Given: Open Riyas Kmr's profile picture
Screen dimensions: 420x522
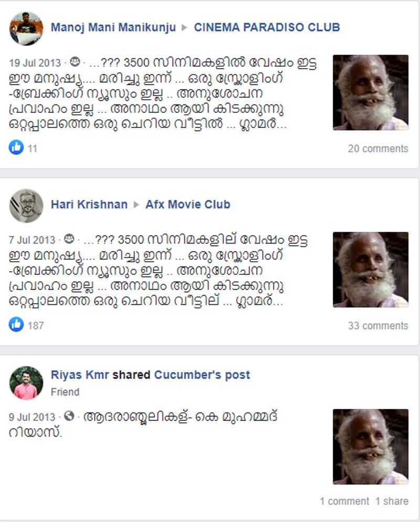Looking at the screenshot, I should point(26,383).
